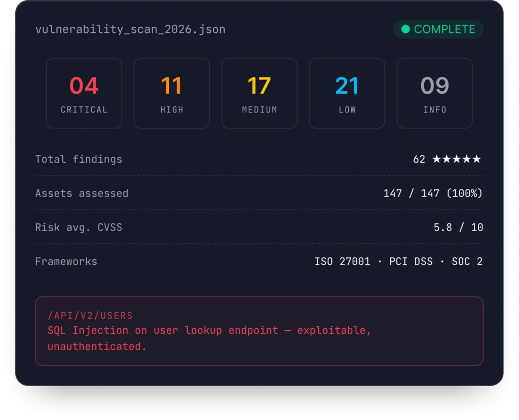
Task: Select the 147 / 147 (100%) value
Action: (433, 194)
